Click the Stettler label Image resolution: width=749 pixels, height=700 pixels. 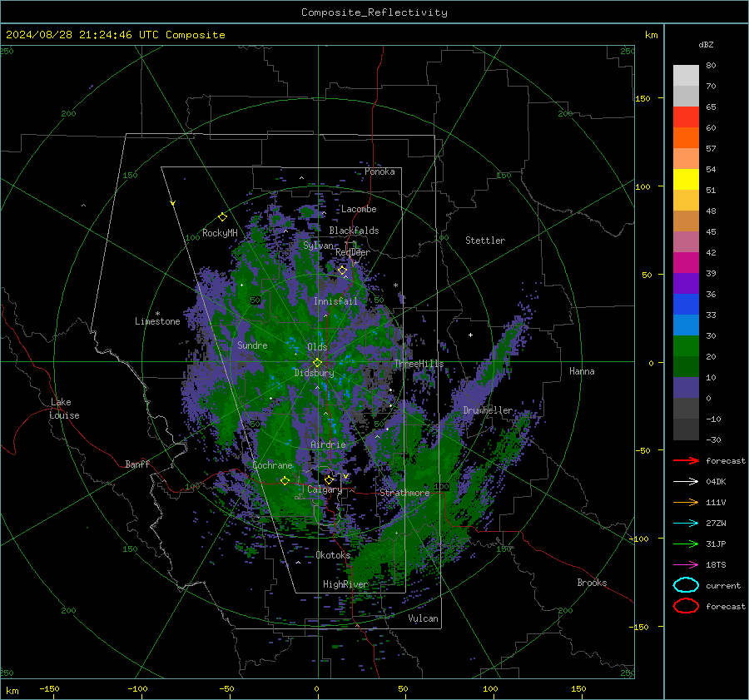[x=485, y=241]
